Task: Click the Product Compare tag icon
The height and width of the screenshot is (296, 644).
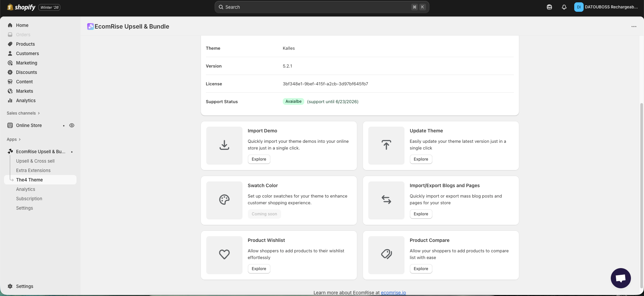Action: click(x=386, y=255)
